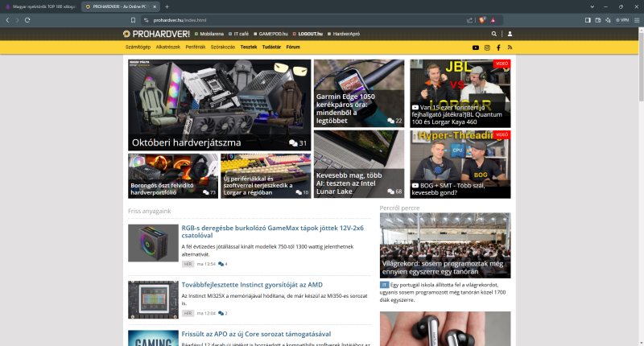Click the GameMax power supply thumbnail
644x346 pixels.
pyautogui.click(x=153, y=243)
